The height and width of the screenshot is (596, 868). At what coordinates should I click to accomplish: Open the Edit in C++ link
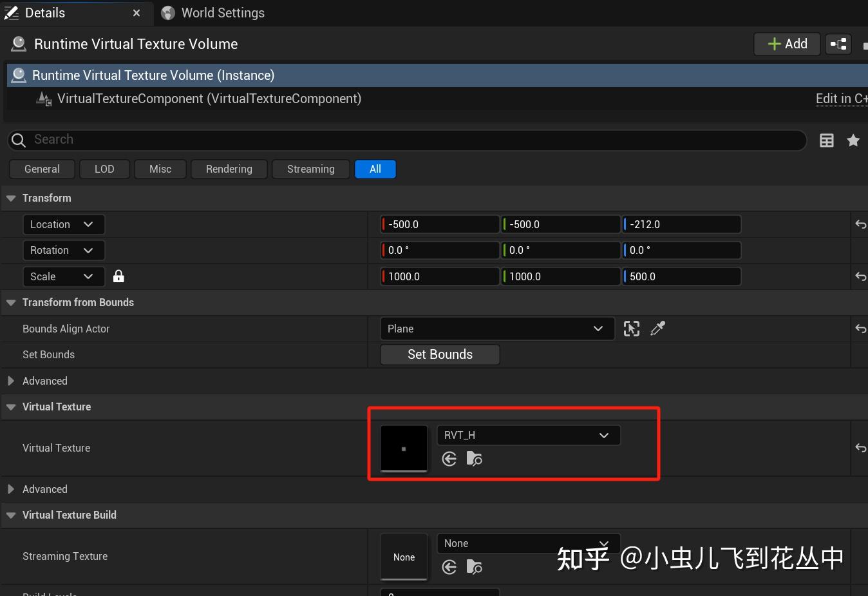[842, 99]
